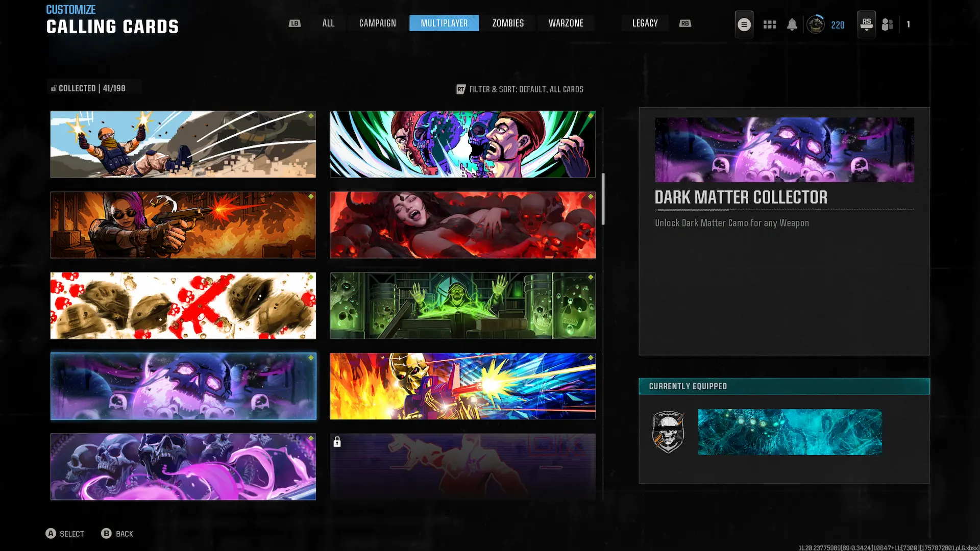
Task: Select the red skulls and helmets card
Action: point(183,306)
